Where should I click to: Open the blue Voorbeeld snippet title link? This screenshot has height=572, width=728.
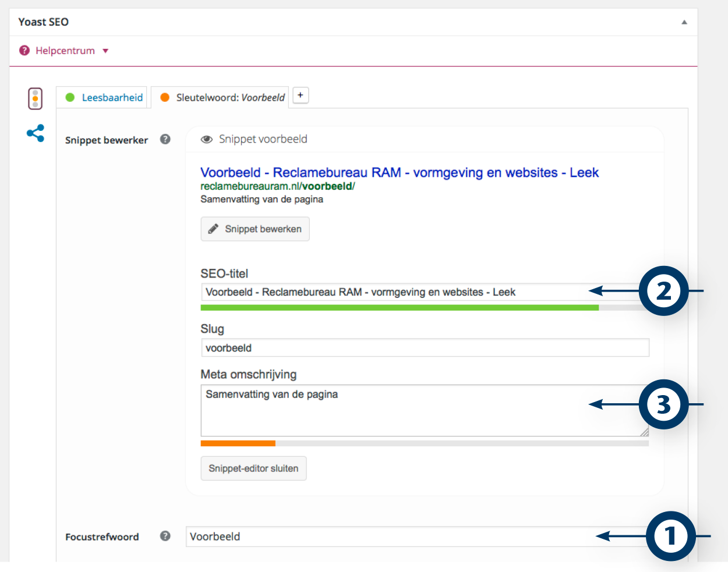click(x=399, y=173)
